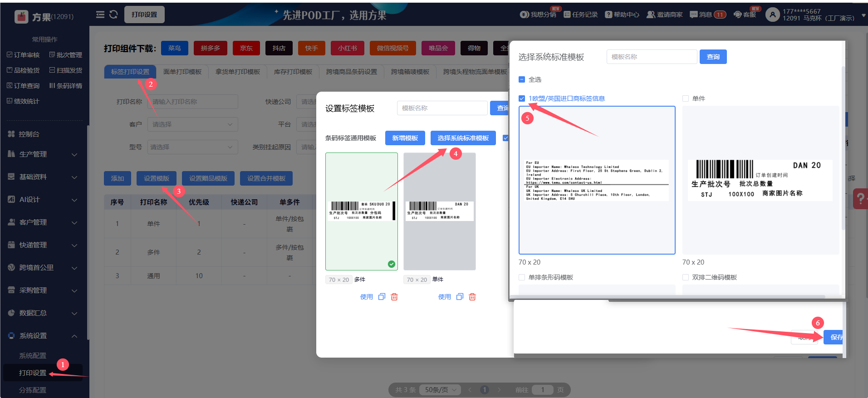Click the 新增模板 button
The width and height of the screenshot is (868, 398).
pyautogui.click(x=405, y=138)
